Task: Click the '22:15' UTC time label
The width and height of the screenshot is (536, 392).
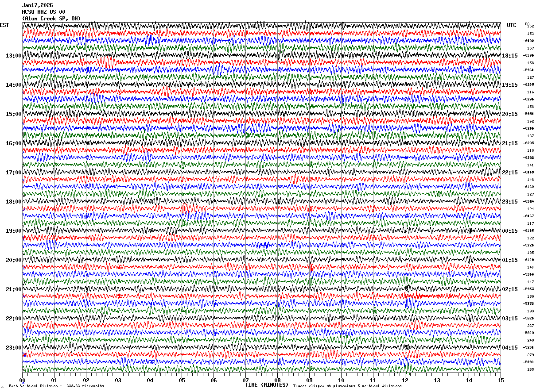Action: [510, 173]
